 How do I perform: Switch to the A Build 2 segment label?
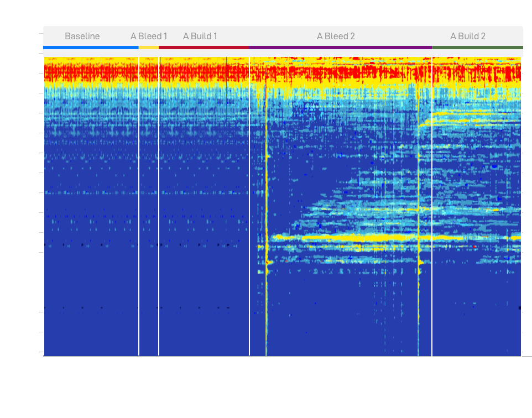(467, 36)
